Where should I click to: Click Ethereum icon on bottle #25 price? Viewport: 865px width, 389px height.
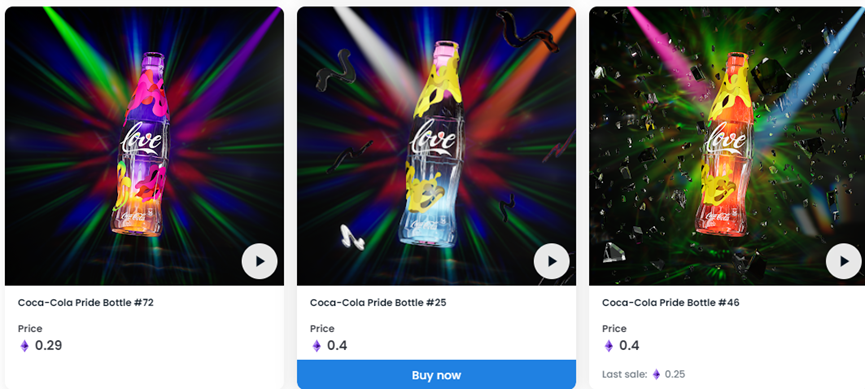click(316, 346)
